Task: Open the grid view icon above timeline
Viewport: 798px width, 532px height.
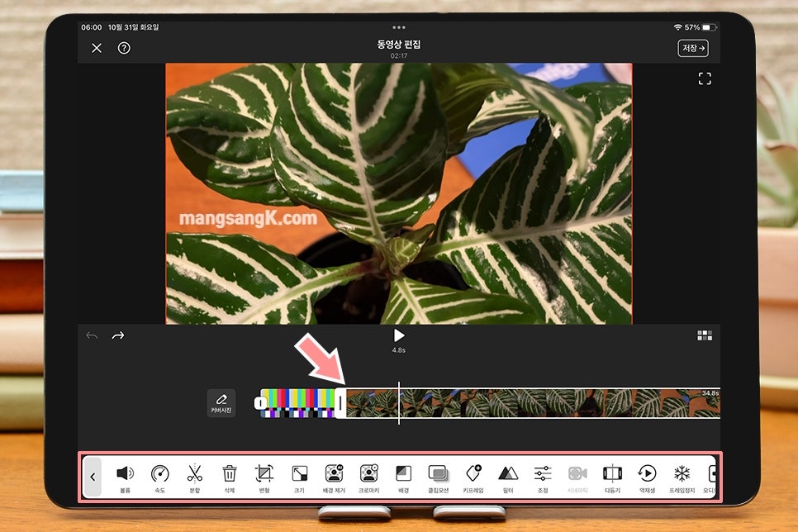Action: click(x=705, y=335)
